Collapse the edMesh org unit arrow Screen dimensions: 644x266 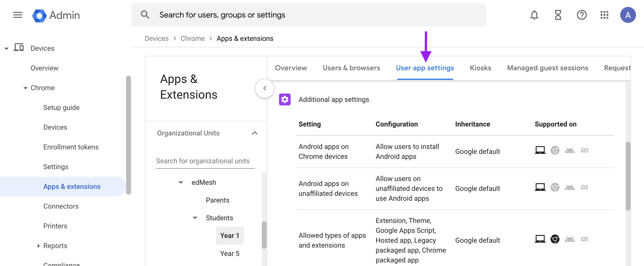[x=181, y=183]
